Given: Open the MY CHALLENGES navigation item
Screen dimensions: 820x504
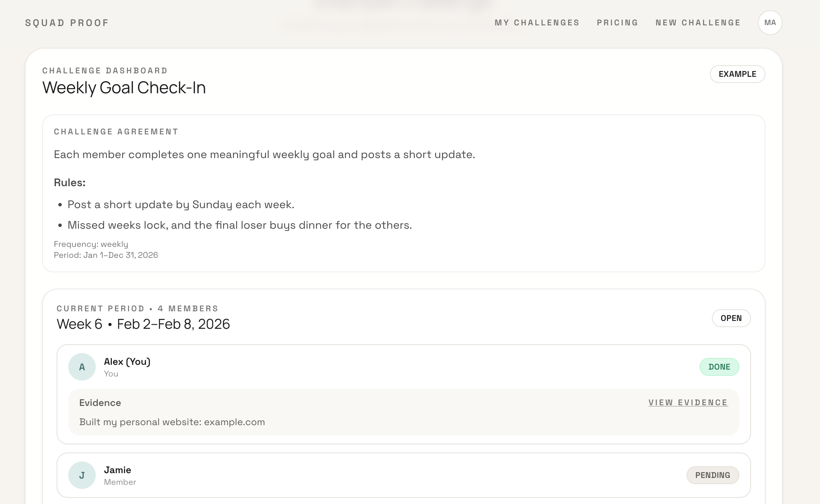Looking at the screenshot, I should click(537, 23).
